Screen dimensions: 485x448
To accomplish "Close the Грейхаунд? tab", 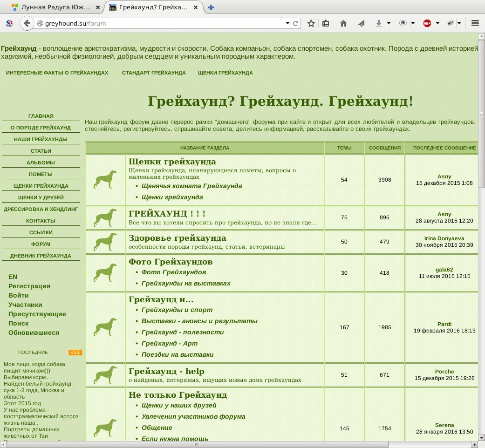I will [196, 7].
